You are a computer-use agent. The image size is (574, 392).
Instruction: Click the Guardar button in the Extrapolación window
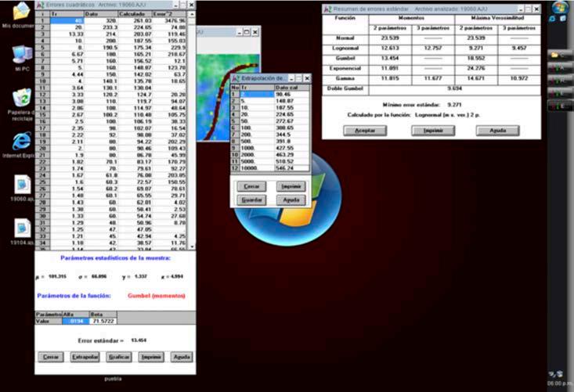(251, 200)
